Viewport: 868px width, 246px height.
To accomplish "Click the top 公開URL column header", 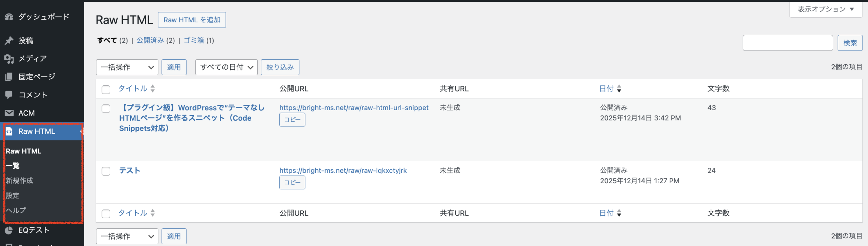I will click(294, 89).
